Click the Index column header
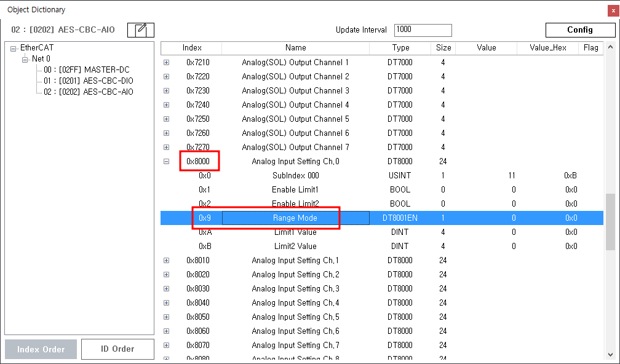The image size is (620, 364). coord(192,48)
